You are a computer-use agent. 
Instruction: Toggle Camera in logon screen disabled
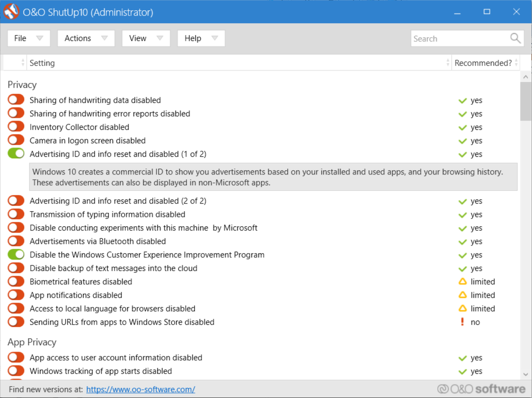click(x=16, y=141)
